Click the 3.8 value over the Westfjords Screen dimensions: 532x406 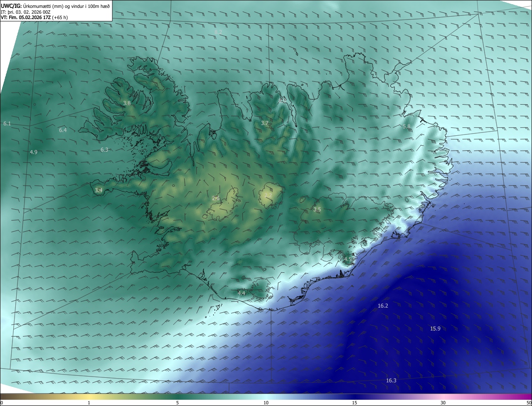point(127,103)
